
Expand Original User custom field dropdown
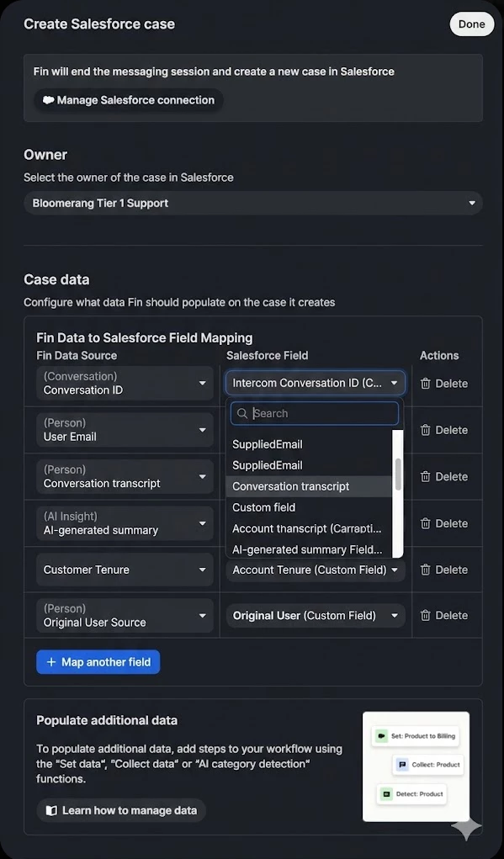316,616
